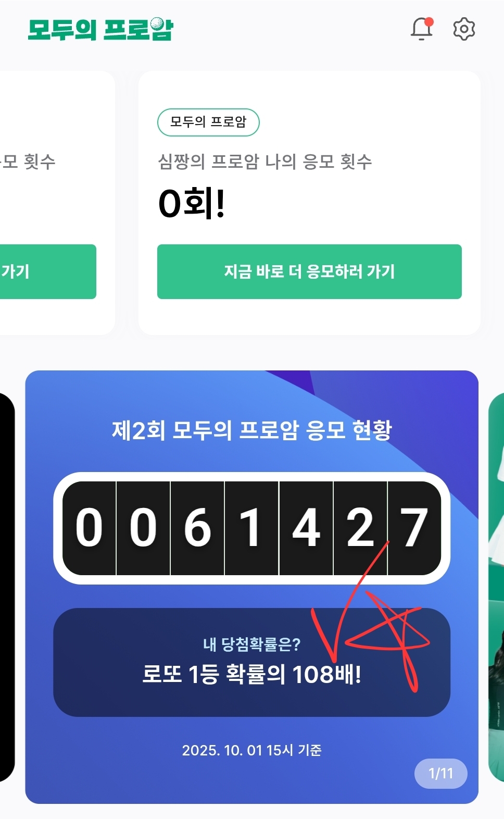Tap the digit 7 in the counter

(x=414, y=528)
